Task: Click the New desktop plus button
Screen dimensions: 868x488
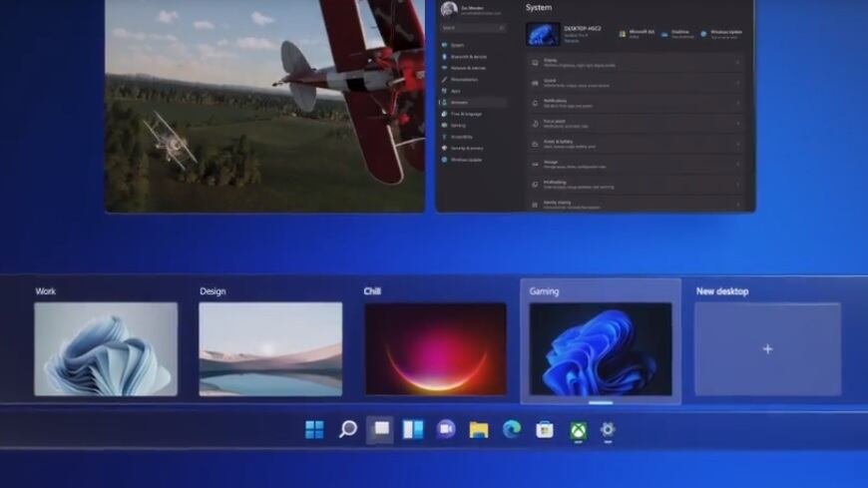Action: (x=767, y=349)
